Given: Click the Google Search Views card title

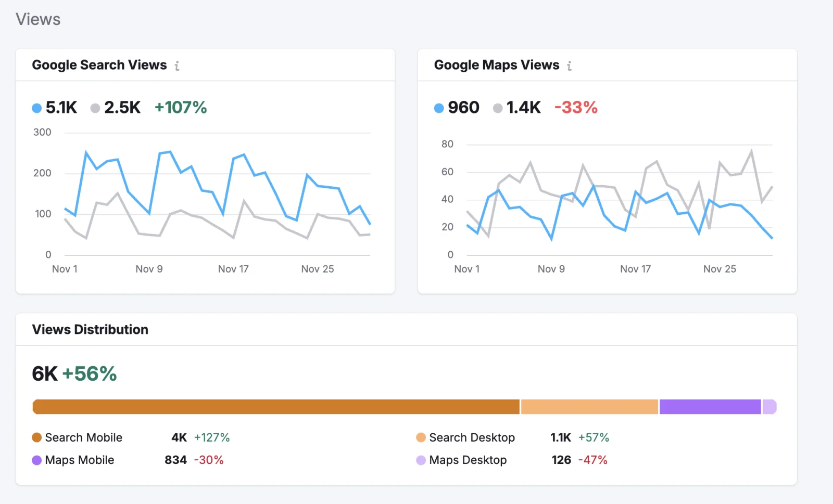Looking at the screenshot, I should click(x=99, y=65).
